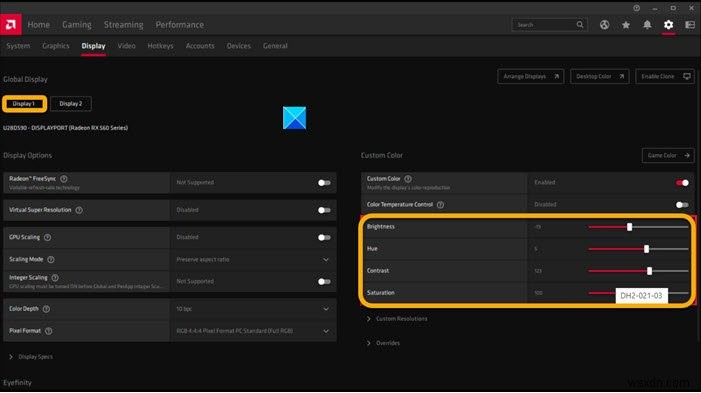The image size is (701, 393).
Task: Show help for Scaling Mode
Action: pos(51,260)
